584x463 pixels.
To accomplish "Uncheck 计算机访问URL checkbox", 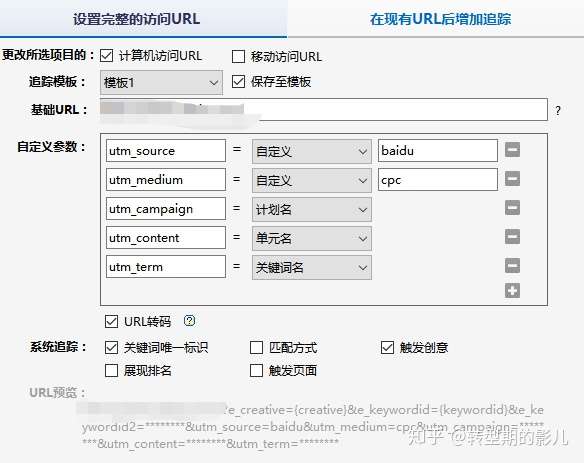I will [107, 56].
